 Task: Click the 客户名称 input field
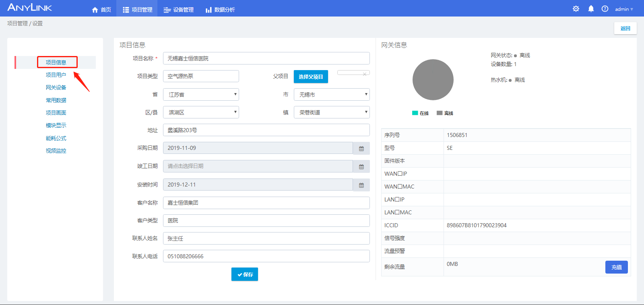coord(266,203)
